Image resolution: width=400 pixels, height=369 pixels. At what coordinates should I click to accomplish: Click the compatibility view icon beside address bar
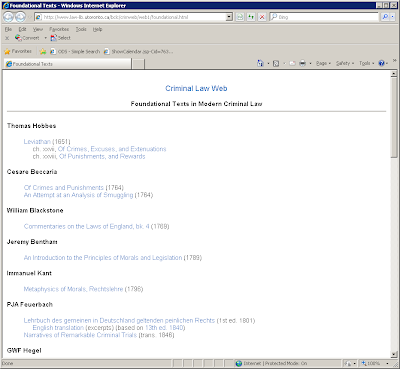(x=240, y=17)
